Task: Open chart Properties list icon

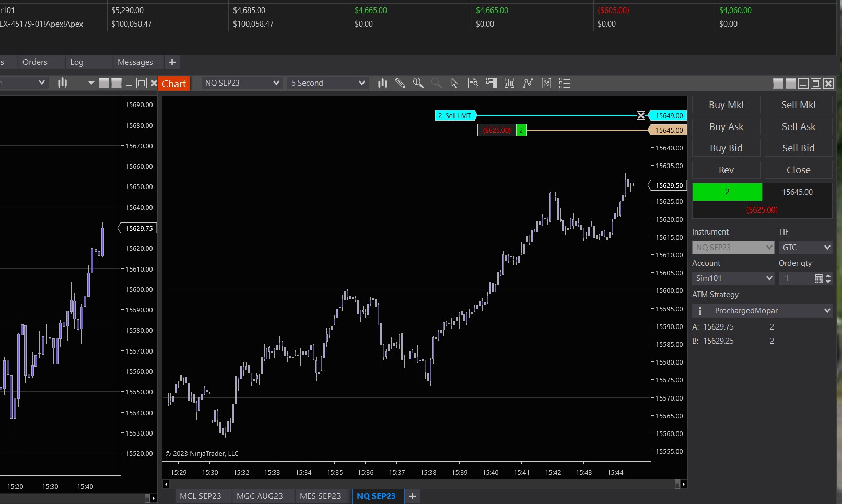Action: pos(565,83)
